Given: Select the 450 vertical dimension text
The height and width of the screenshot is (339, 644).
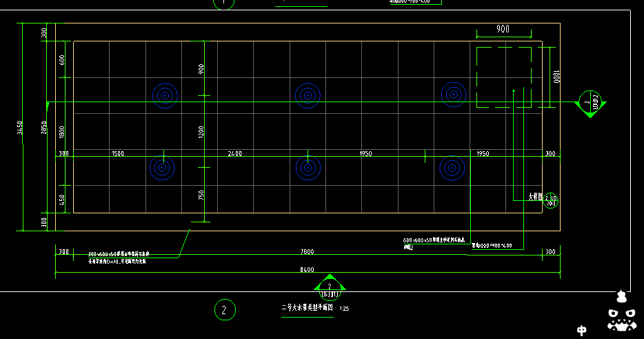Looking at the screenshot, I should coord(61,200).
